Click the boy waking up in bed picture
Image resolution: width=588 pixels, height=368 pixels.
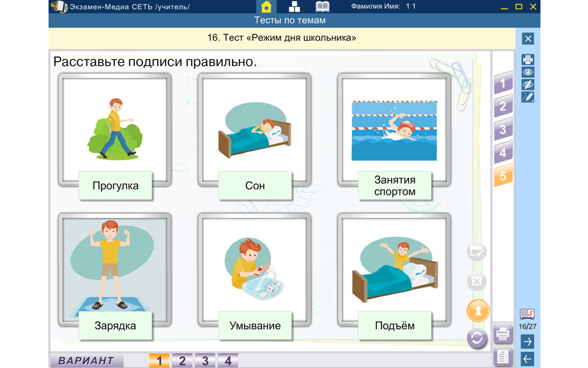(x=395, y=269)
